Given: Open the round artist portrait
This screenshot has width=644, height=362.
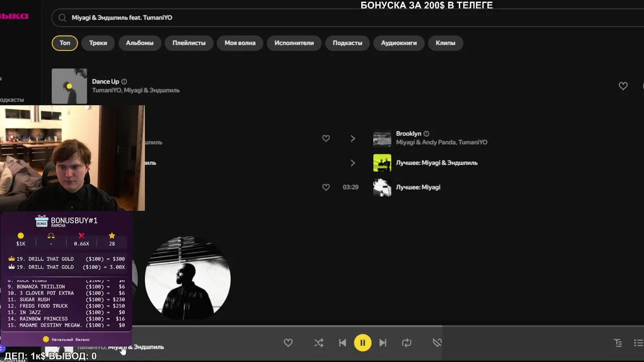Looking at the screenshot, I should coord(188,278).
